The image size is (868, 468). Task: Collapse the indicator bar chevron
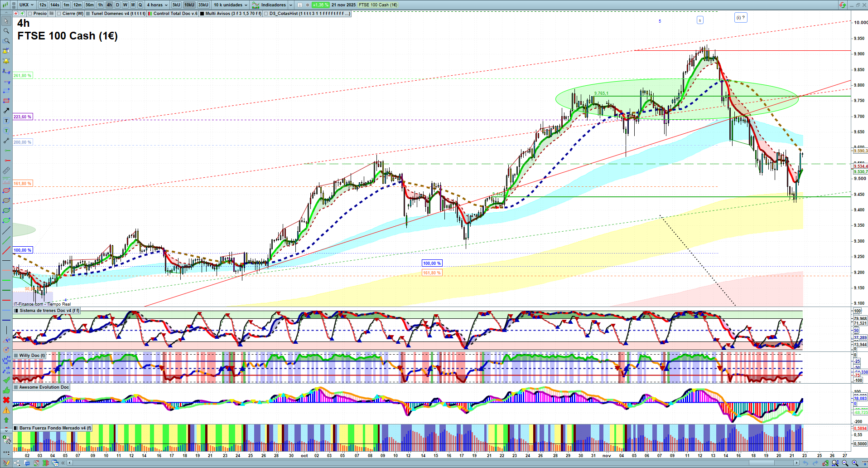pyautogui.click(x=5, y=14)
